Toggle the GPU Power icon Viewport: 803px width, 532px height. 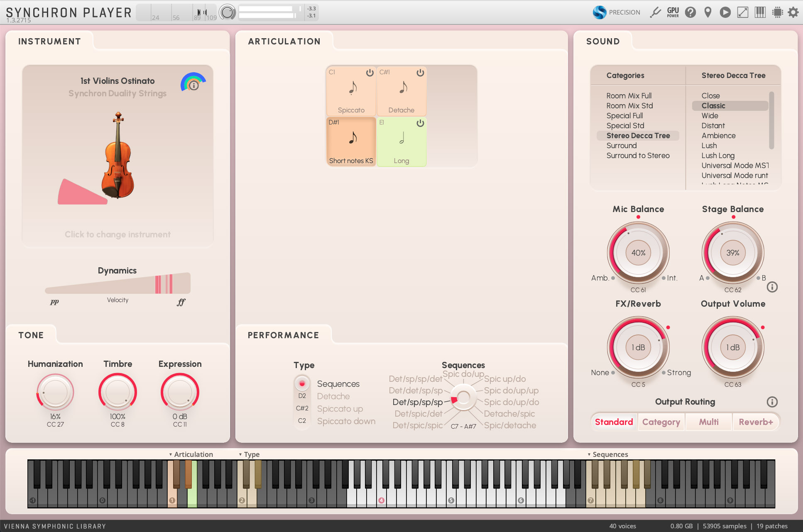(673, 12)
